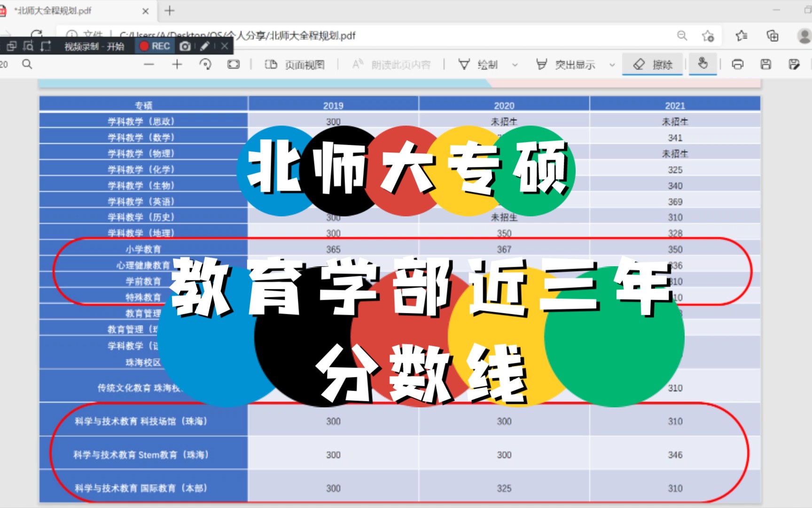Click the 325 score in 国际教育 row
The image size is (812, 508).
pos(504,488)
